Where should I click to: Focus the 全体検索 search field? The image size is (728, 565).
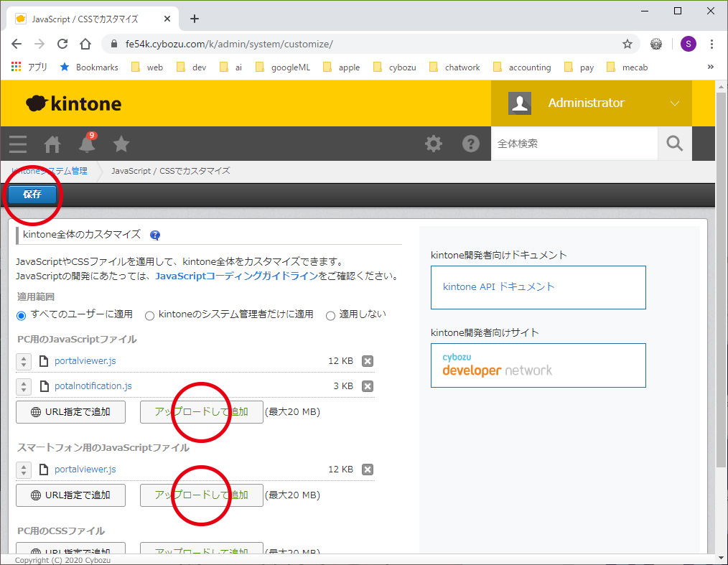(x=574, y=144)
